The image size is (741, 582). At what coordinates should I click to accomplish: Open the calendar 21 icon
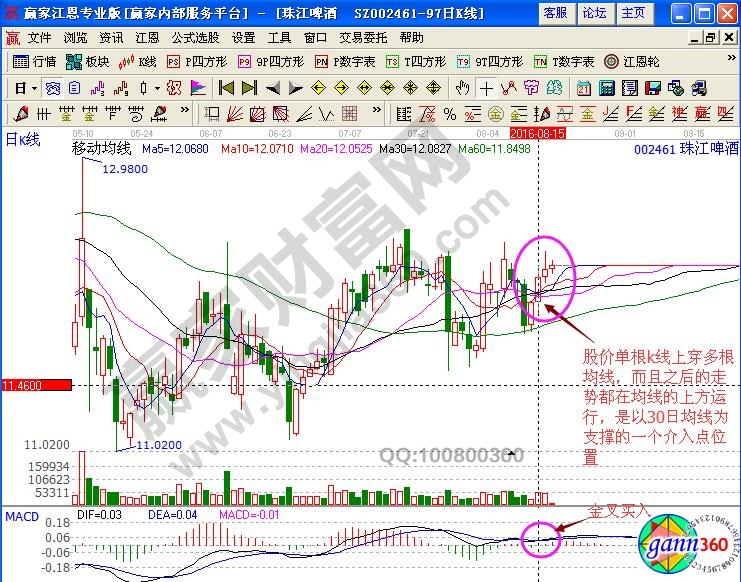(x=584, y=88)
